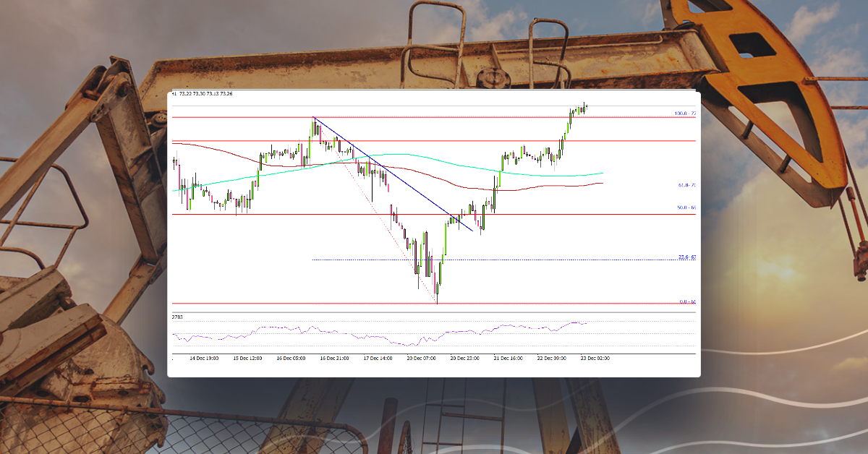868x454 pixels.
Task: Click the 23 Dec 02:00 axis label
Action: click(595, 356)
